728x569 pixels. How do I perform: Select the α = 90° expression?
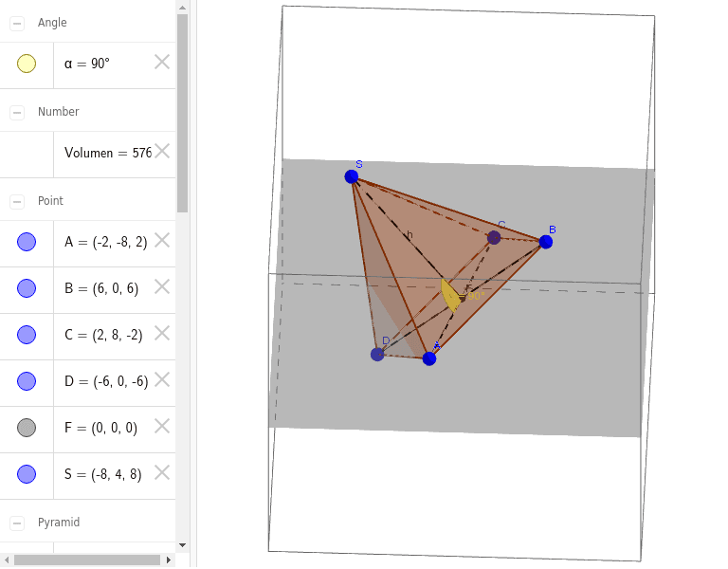pos(87,64)
